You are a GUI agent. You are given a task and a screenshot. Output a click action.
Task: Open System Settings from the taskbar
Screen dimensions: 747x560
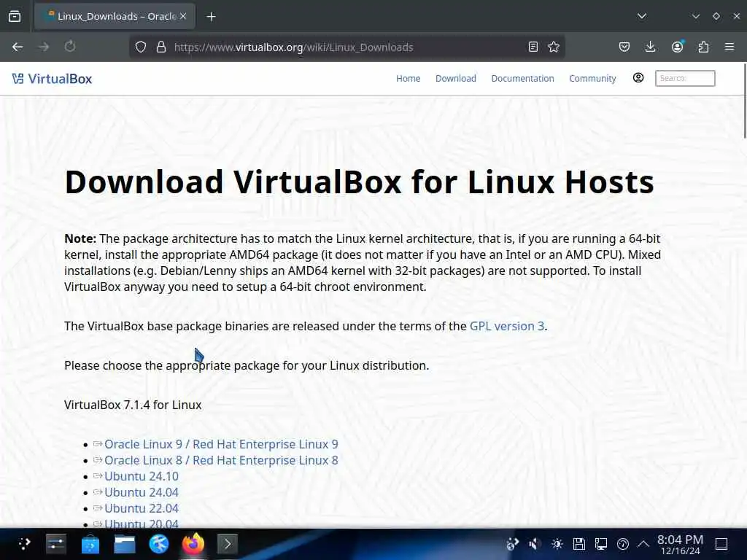(55, 543)
